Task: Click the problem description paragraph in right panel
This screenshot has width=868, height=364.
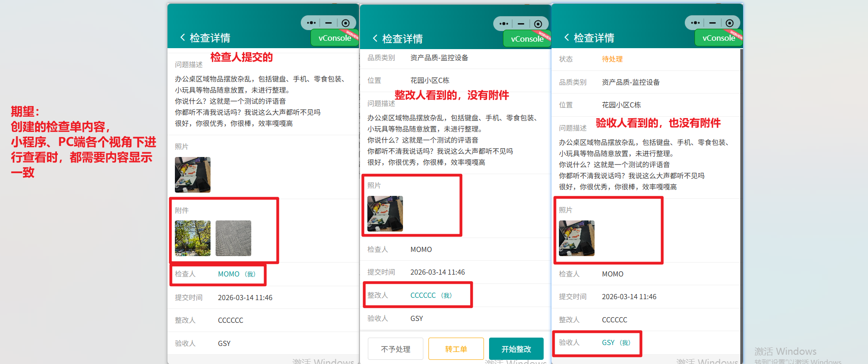Action: pos(645,165)
